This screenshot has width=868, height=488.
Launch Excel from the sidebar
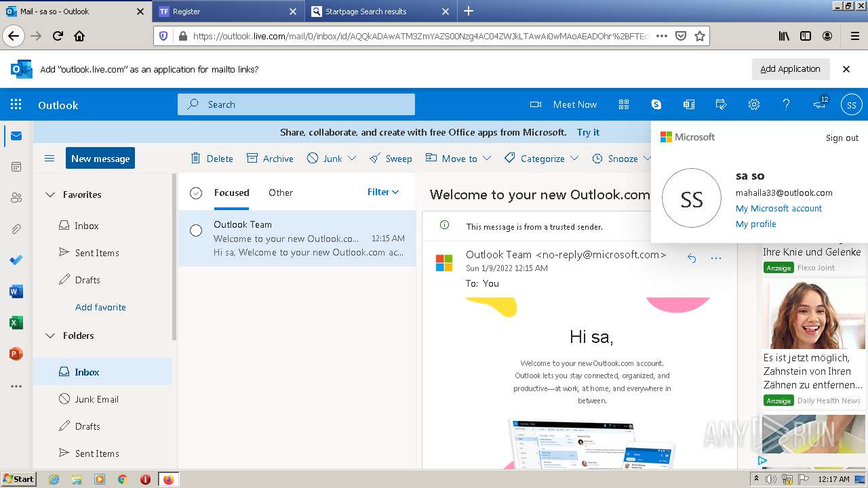point(16,323)
